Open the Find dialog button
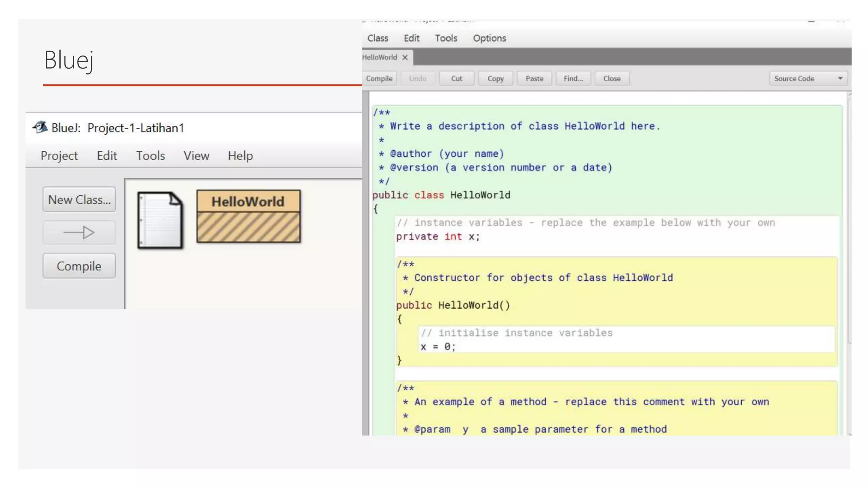The height and width of the screenshot is (488, 868). click(573, 78)
